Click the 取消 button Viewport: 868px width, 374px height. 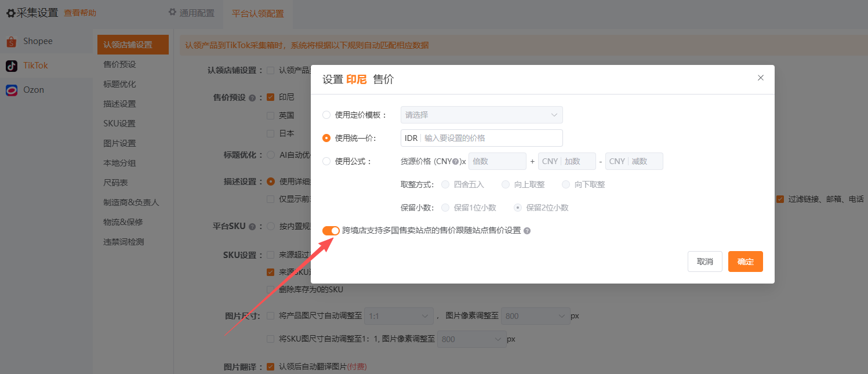(705, 262)
